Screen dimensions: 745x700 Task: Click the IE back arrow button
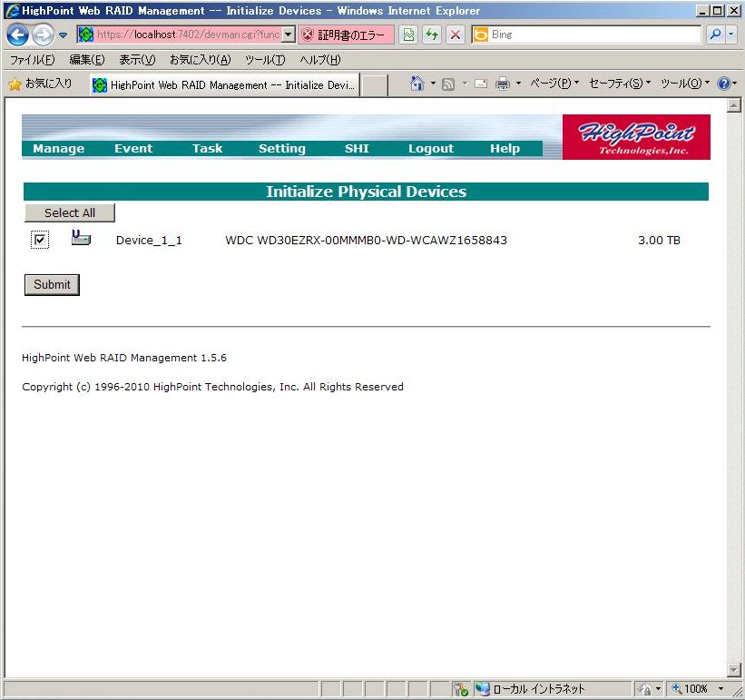(x=17, y=35)
